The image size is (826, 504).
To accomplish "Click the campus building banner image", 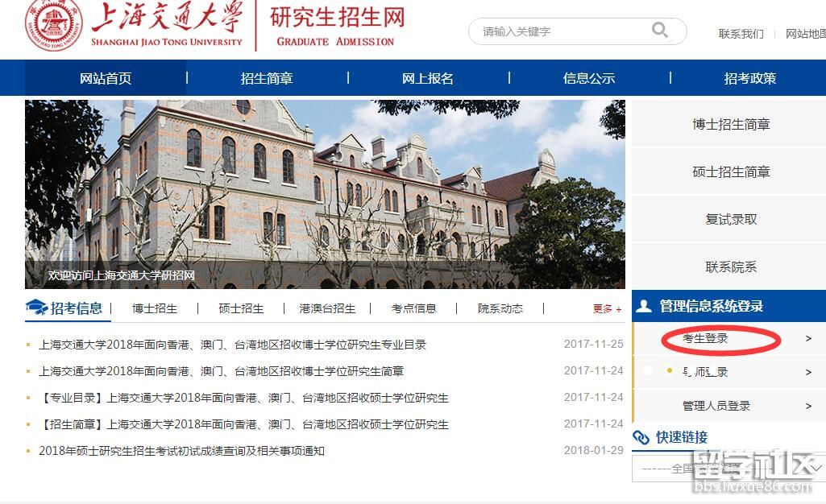I will (x=325, y=193).
